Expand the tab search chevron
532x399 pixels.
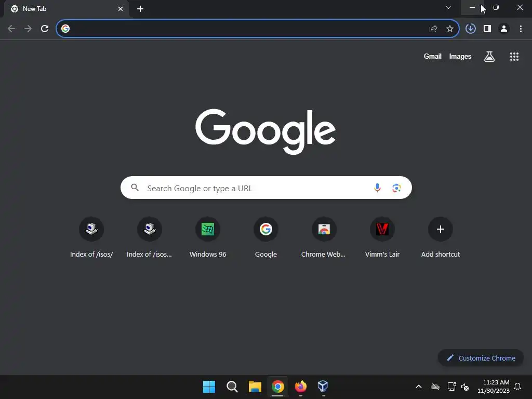448,7
